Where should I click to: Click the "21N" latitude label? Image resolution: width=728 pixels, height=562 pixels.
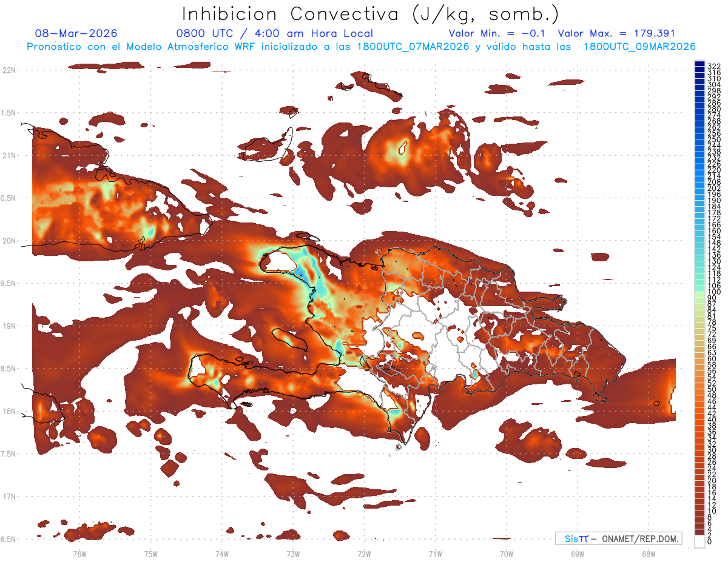[8, 156]
